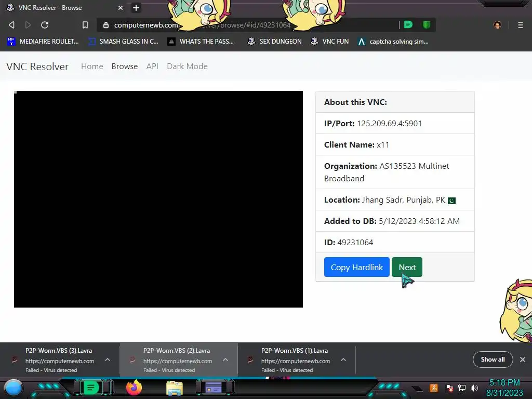Launch Firefox from the taskbar

134,388
